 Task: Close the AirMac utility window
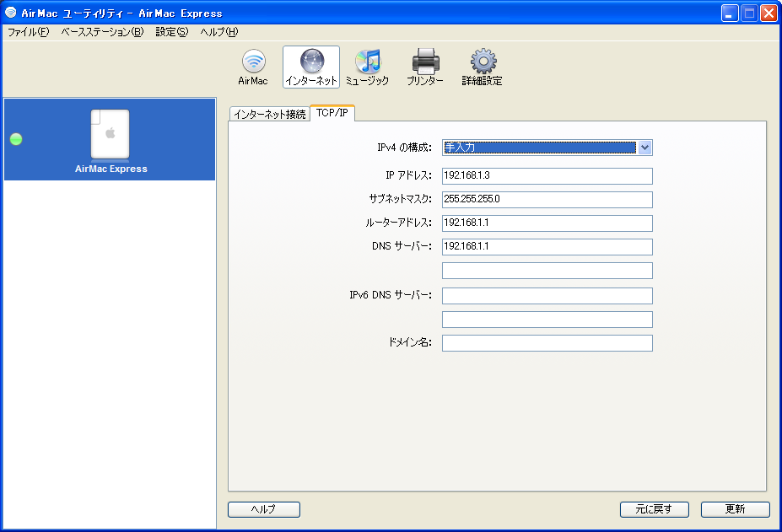tap(769, 13)
